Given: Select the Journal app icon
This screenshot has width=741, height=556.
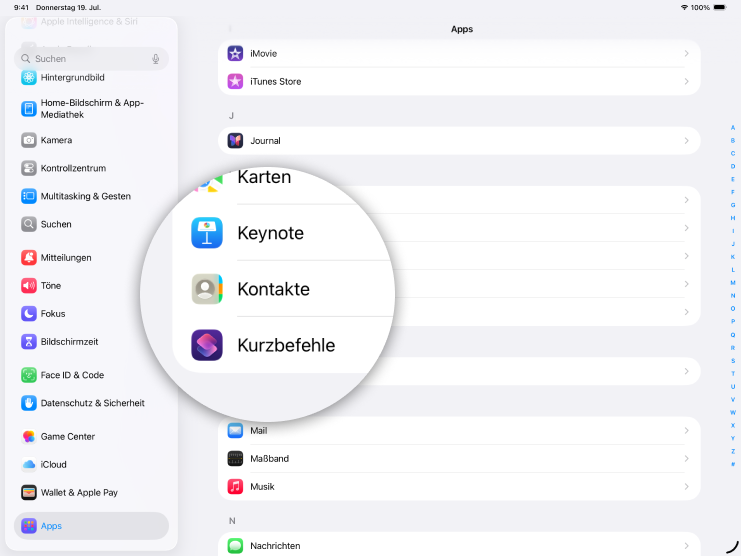Looking at the screenshot, I should pyautogui.click(x=235, y=141).
